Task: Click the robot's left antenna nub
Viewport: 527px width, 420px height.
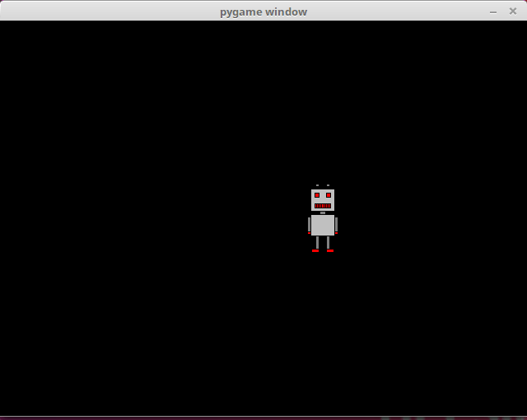Action: click(x=317, y=186)
